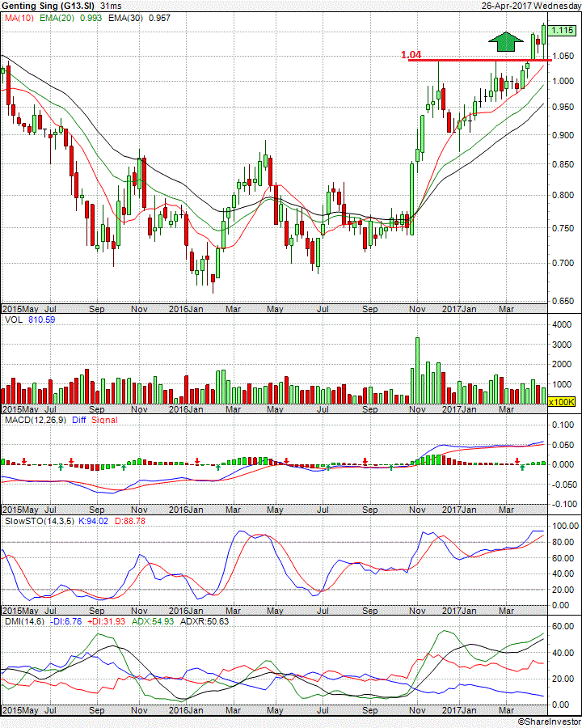
Task: Click the 2017Jan label on the price chart axis
Action: pos(459,309)
